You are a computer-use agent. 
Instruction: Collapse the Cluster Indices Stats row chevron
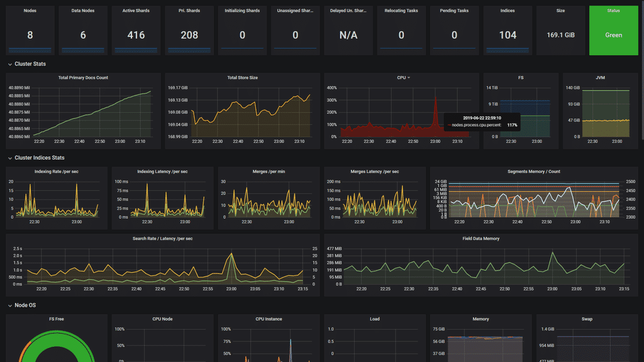coord(10,158)
